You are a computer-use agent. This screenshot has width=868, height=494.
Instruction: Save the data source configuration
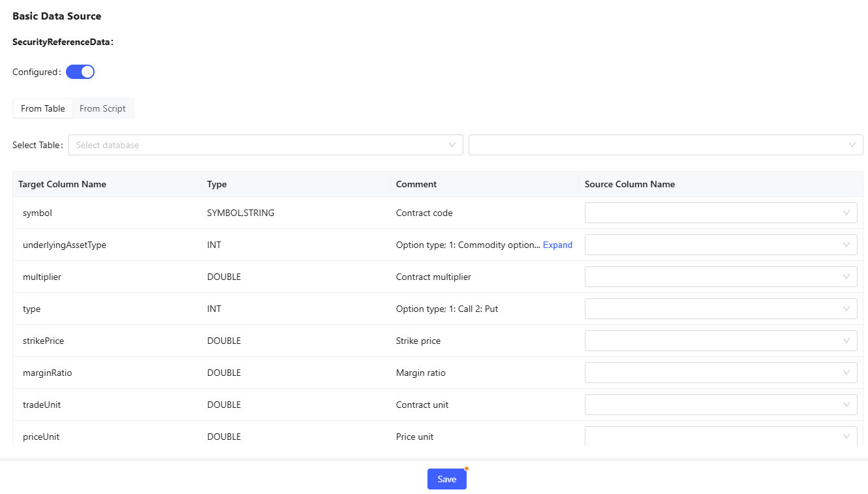point(446,479)
